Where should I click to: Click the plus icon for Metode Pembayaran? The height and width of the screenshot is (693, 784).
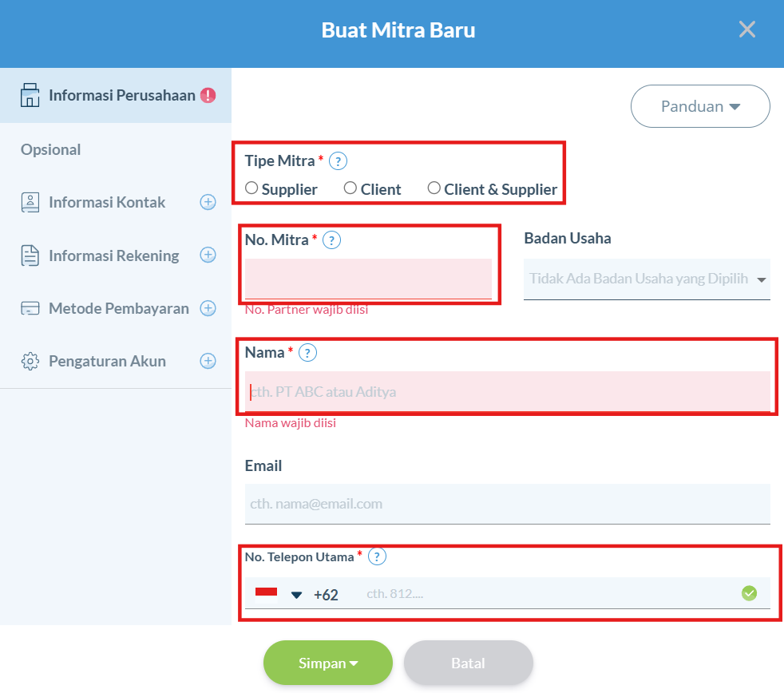click(208, 308)
